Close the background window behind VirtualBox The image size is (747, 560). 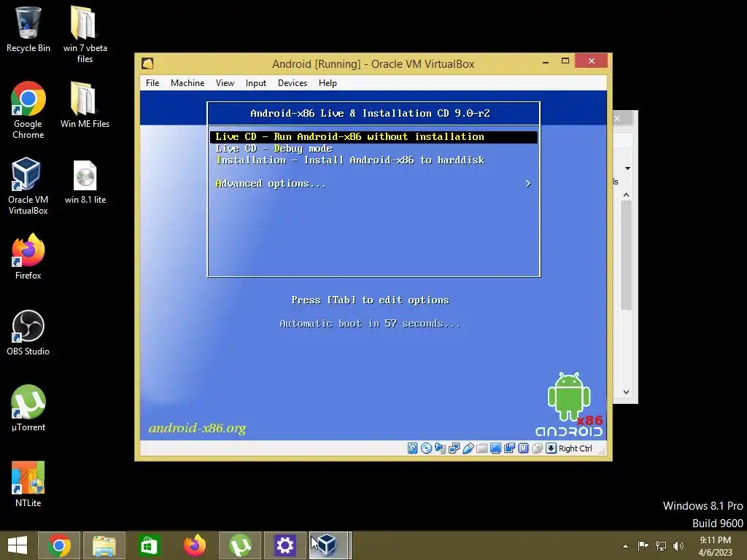pyautogui.click(x=617, y=119)
